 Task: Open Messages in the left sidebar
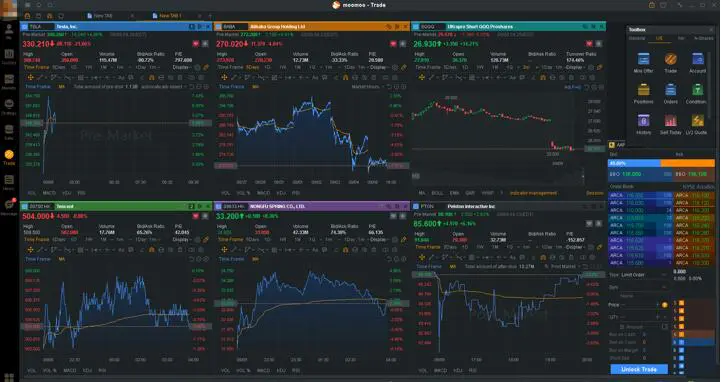[9, 207]
